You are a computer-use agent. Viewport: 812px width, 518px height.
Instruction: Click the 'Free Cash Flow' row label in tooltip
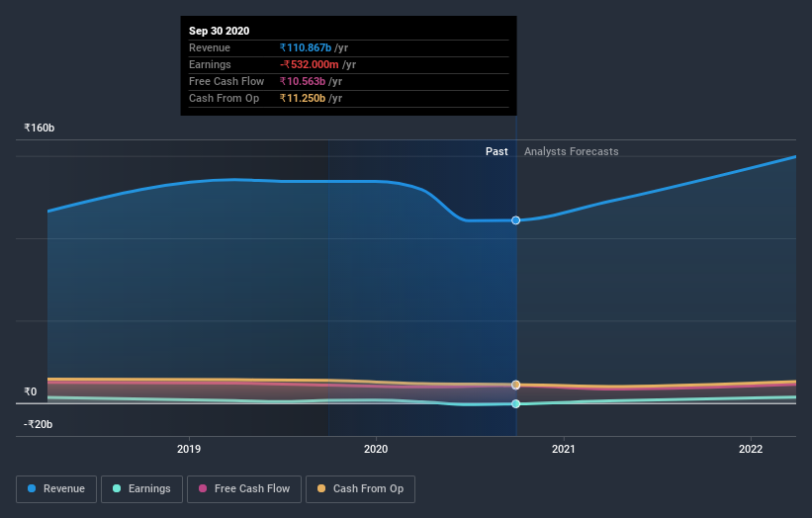click(226, 81)
